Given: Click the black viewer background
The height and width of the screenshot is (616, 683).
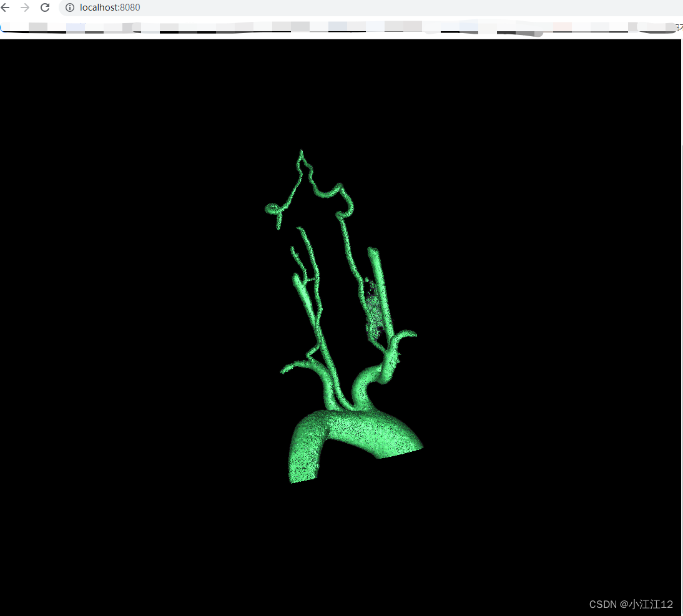Looking at the screenshot, I should 125,312.
